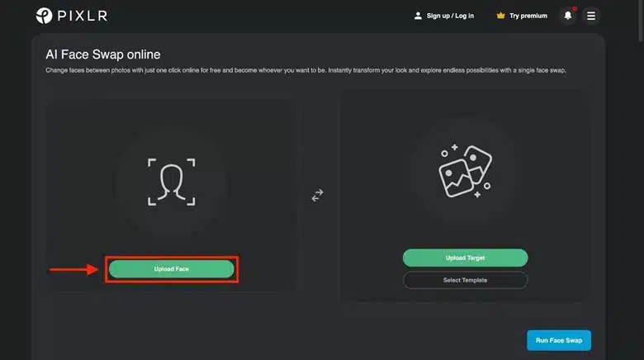
Task: Click the page scrollbar thumb
Action: pos(641,20)
